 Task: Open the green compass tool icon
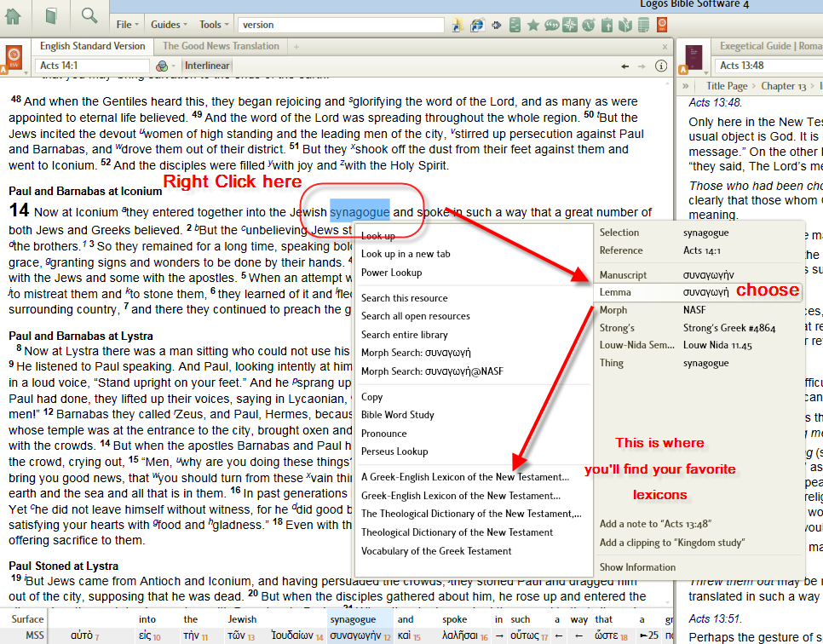pyautogui.click(x=589, y=25)
